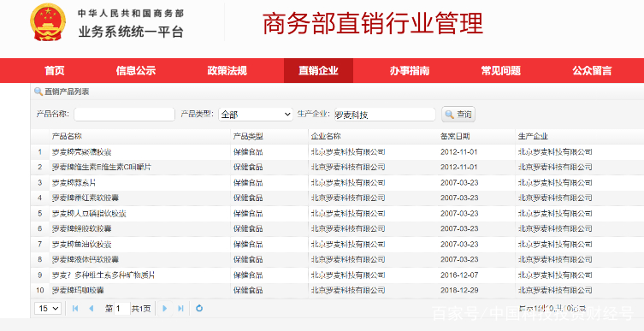Focus the 产品名称 search input field
The width and height of the screenshot is (644, 331).
pos(125,114)
